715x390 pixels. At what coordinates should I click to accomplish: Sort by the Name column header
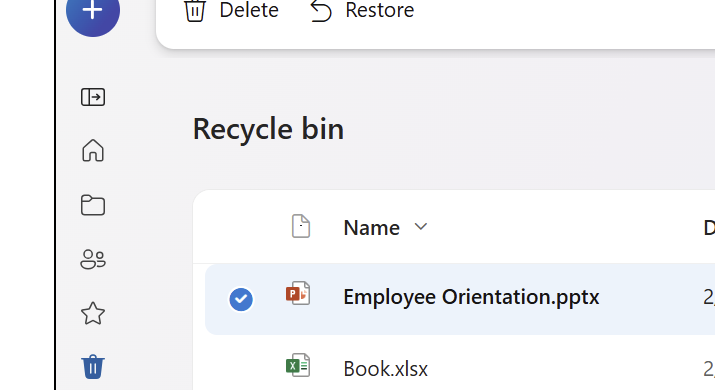pos(372,228)
